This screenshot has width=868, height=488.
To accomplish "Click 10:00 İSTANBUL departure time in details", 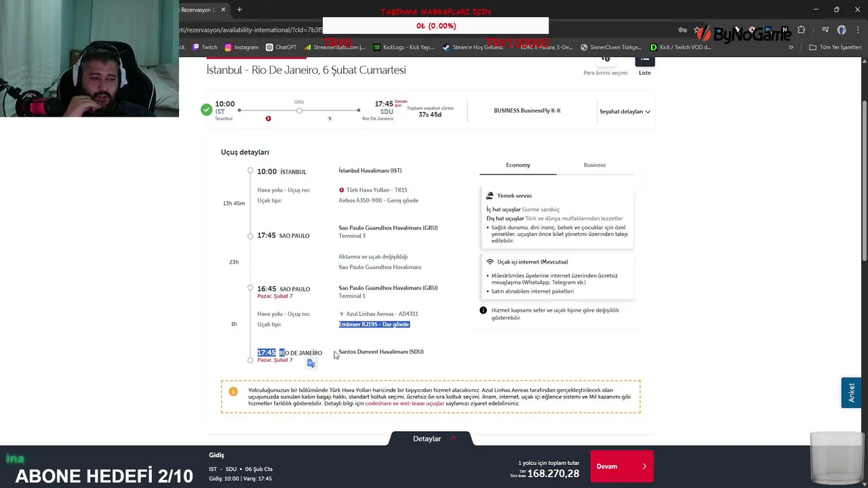I will point(281,171).
